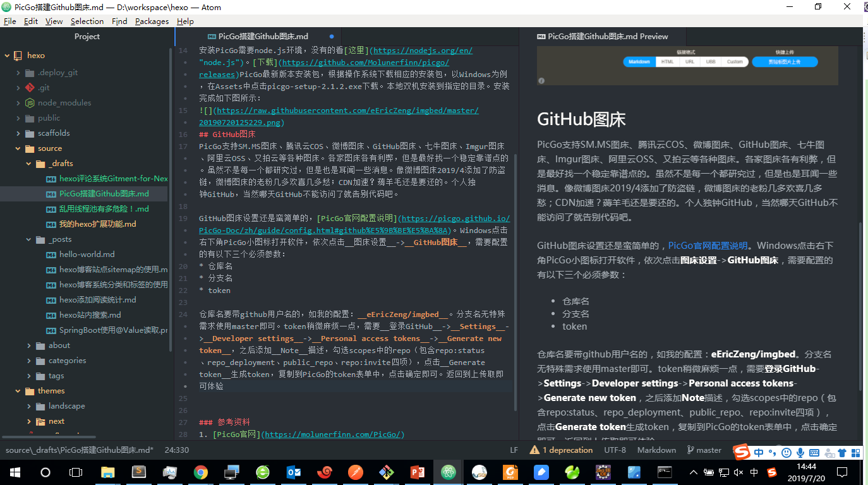This screenshot has height=485, width=868.
Task: Open the command prompt from the taskbar
Action: (x=664, y=472)
